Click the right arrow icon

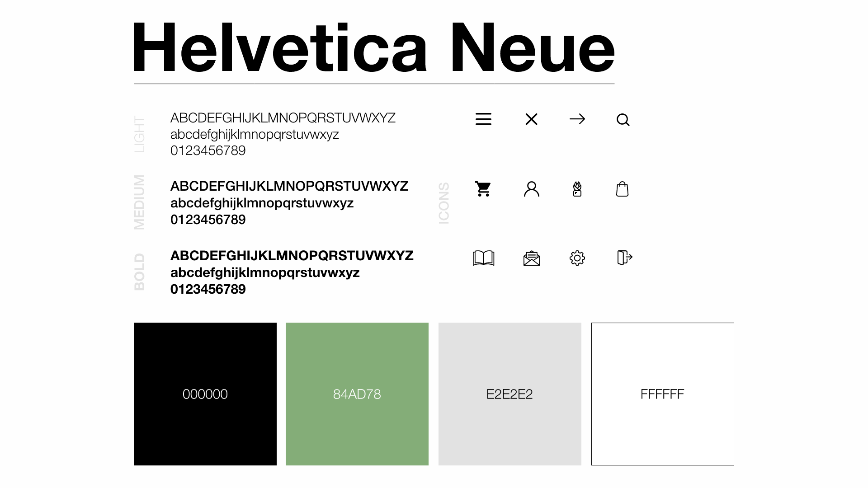pos(577,119)
